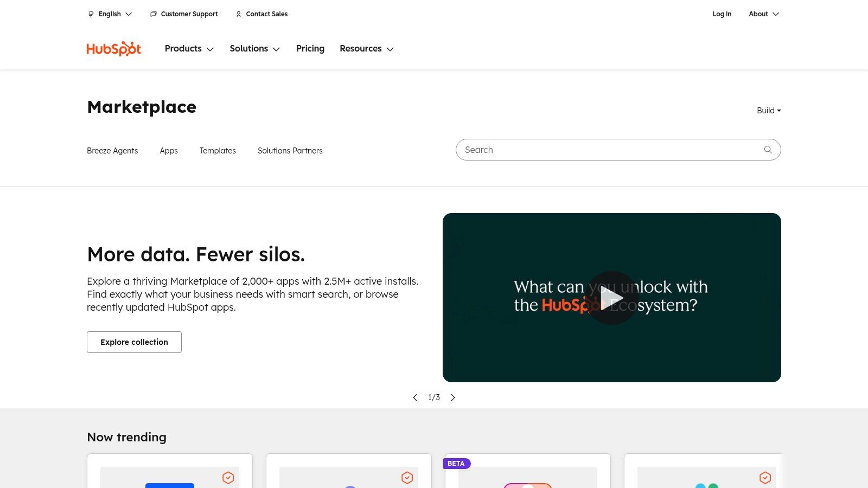This screenshot has height=488, width=868.
Task: Go back using the previous carousel arrow
Action: (x=415, y=397)
